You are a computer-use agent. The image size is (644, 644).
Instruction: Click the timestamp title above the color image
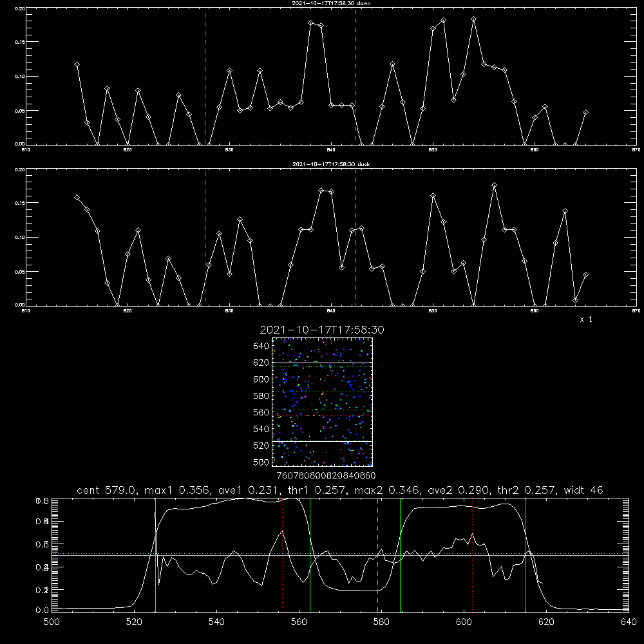[322, 330]
